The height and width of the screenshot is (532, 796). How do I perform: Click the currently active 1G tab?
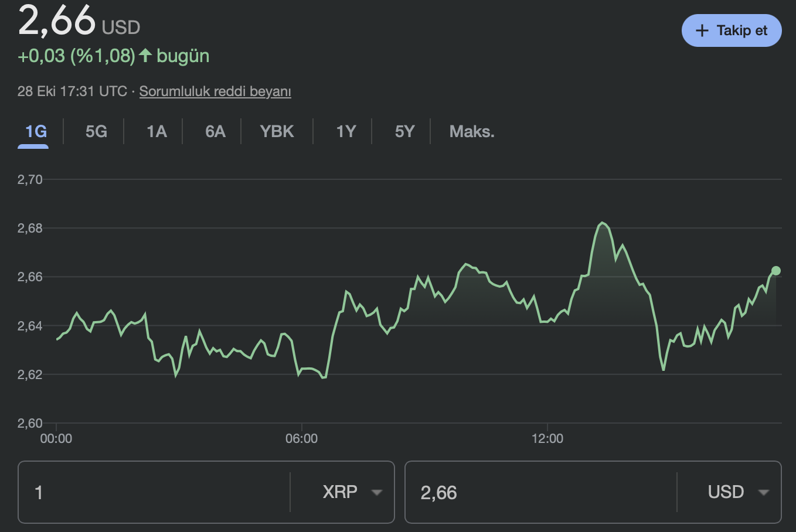coord(33,131)
